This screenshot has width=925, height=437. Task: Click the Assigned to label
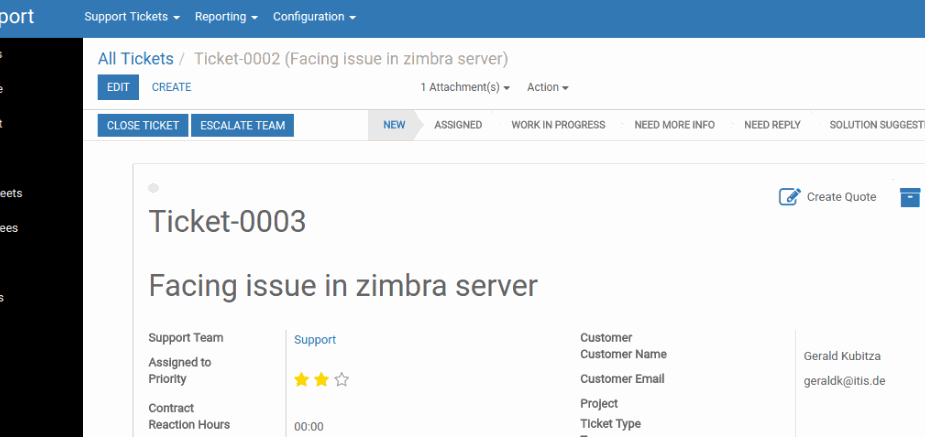(180, 362)
